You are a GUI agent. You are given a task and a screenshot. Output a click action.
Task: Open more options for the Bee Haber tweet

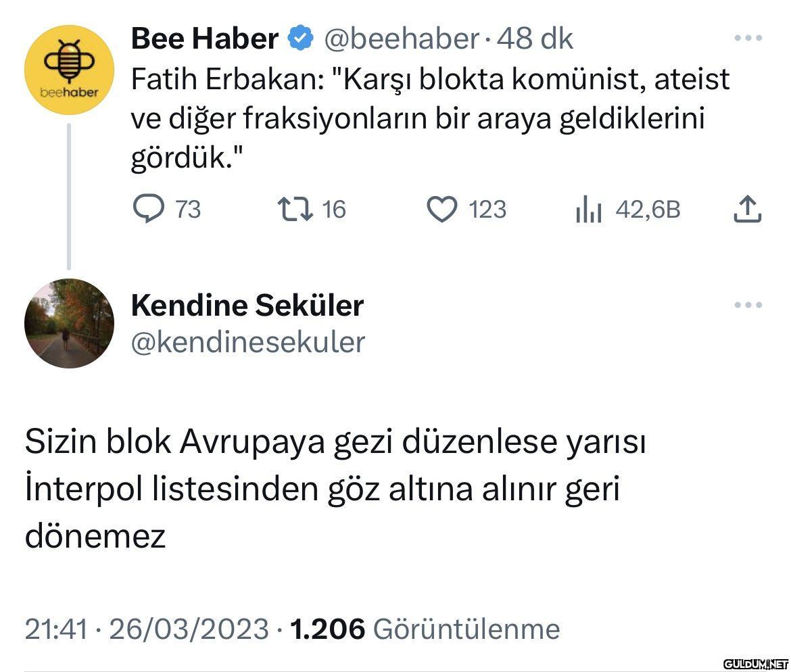click(748, 38)
